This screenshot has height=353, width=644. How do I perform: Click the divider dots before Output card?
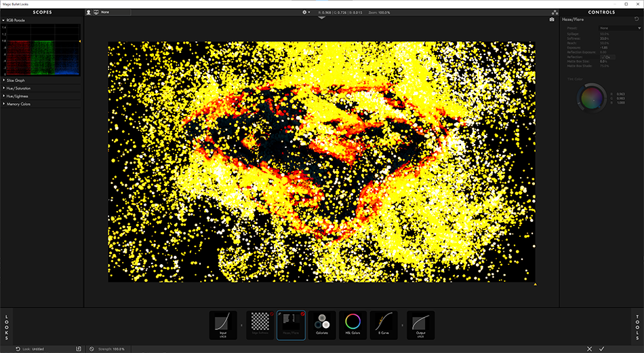click(402, 325)
